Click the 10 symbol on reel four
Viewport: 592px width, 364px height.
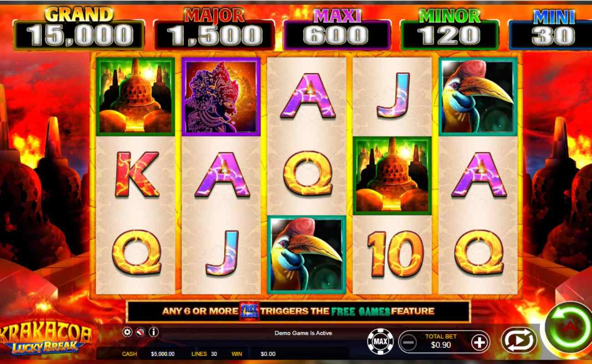[x=392, y=255]
